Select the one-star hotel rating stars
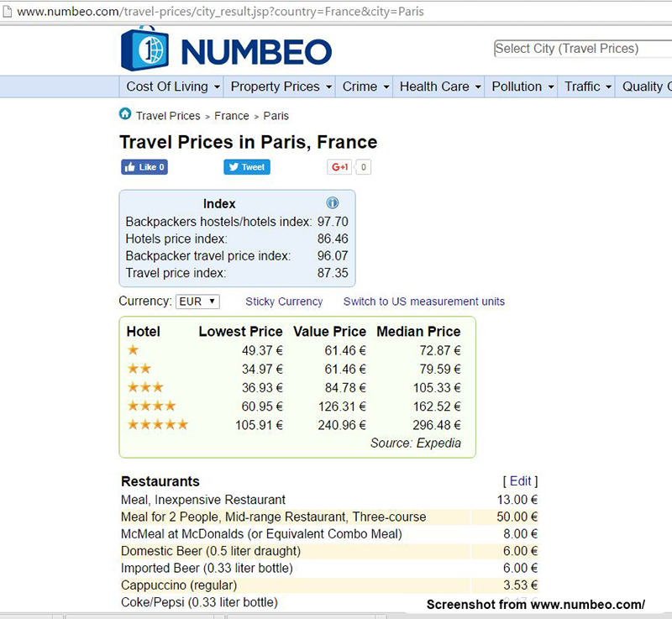The width and height of the screenshot is (672, 619). pyautogui.click(x=133, y=350)
